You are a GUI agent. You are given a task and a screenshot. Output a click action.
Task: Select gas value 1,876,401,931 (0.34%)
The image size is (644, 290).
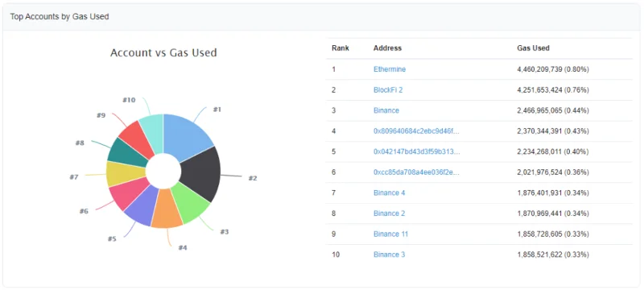pos(553,193)
